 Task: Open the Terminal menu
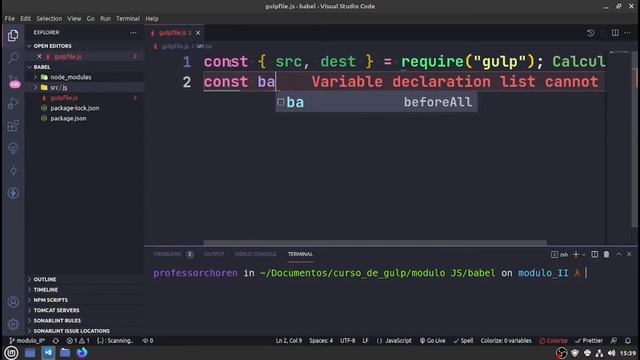click(128, 18)
